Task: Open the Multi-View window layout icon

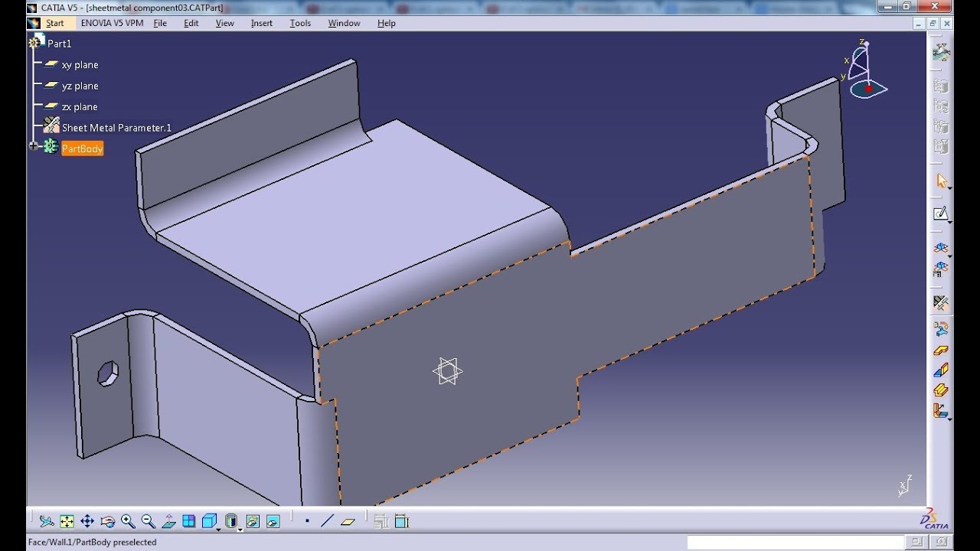Action: (x=189, y=521)
